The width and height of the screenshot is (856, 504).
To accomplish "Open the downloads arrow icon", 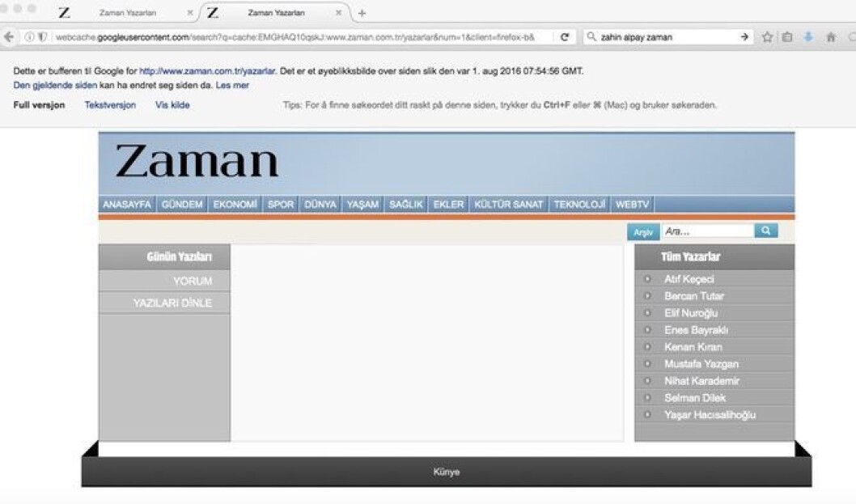I will coord(808,37).
